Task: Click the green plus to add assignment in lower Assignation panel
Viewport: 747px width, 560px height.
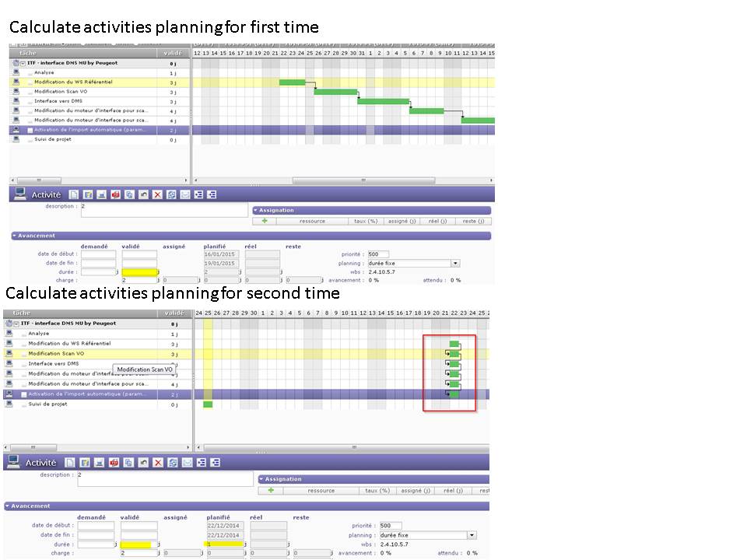Action: click(271, 491)
